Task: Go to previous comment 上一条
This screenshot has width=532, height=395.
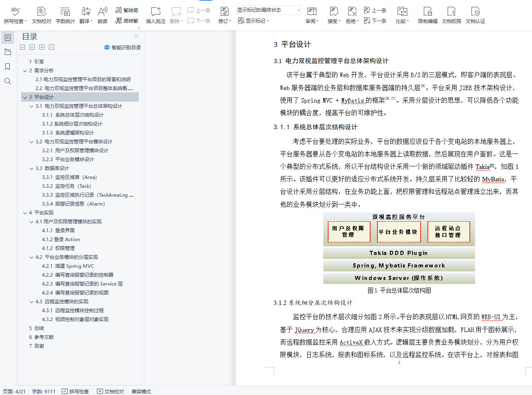Action: click(x=199, y=10)
